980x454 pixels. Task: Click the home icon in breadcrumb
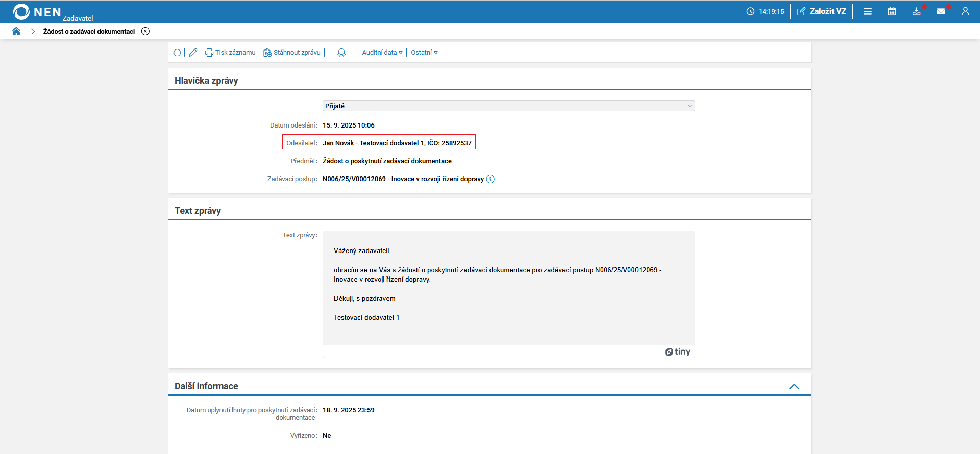tap(16, 31)
